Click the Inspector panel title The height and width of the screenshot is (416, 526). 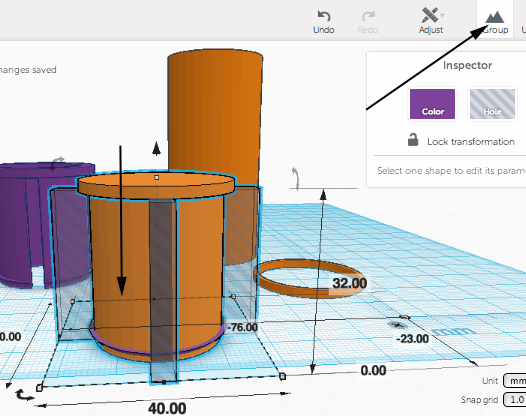tap(467, 65)
